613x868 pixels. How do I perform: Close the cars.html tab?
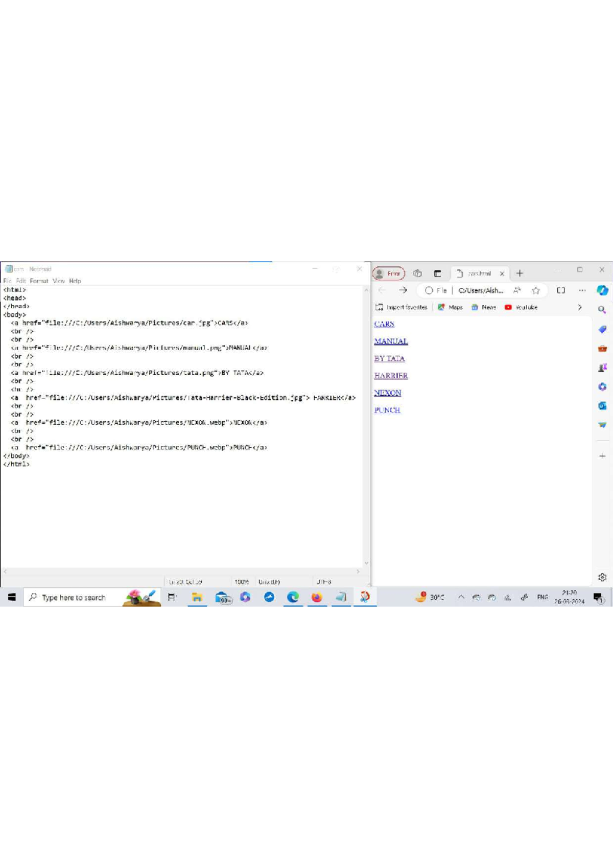[x=502, y=273]
